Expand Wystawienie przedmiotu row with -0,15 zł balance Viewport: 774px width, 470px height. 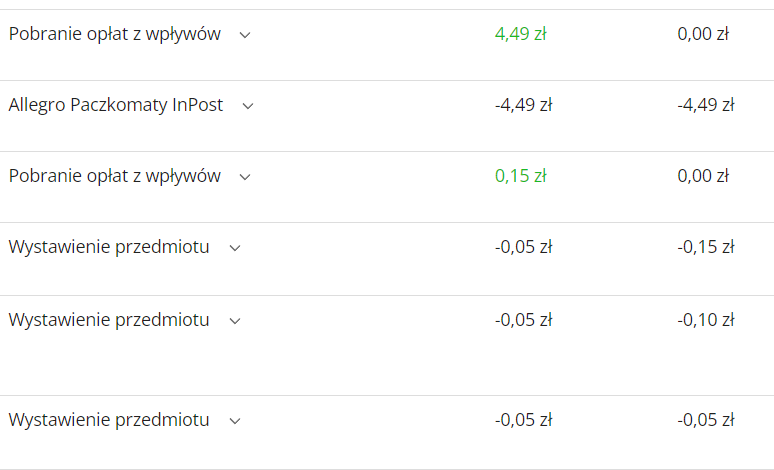point(235,248)
